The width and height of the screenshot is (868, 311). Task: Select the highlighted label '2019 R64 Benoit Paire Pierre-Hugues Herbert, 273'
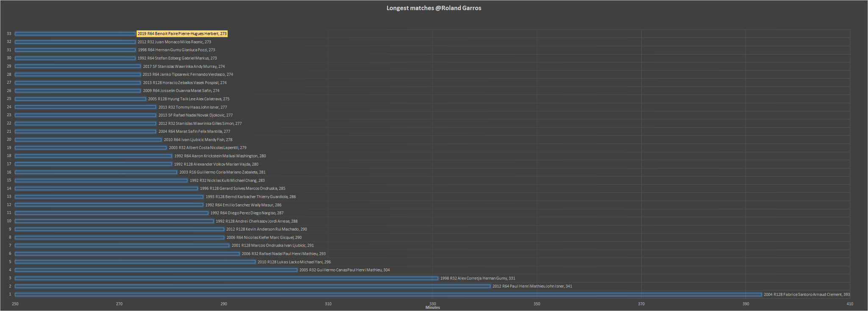pos(182,34)
